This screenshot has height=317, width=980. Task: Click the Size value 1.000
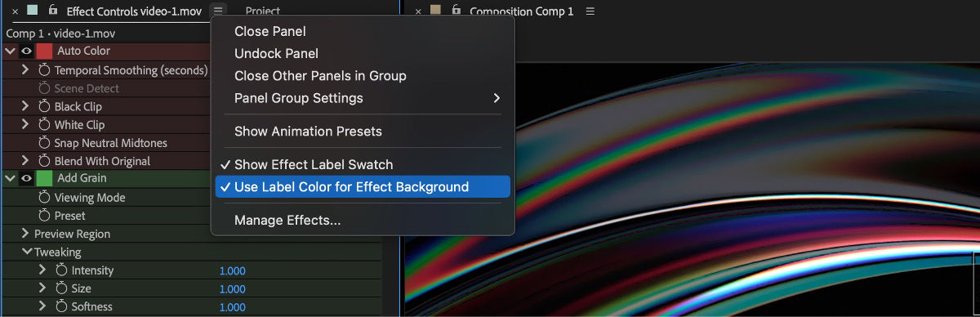(232, 288)
